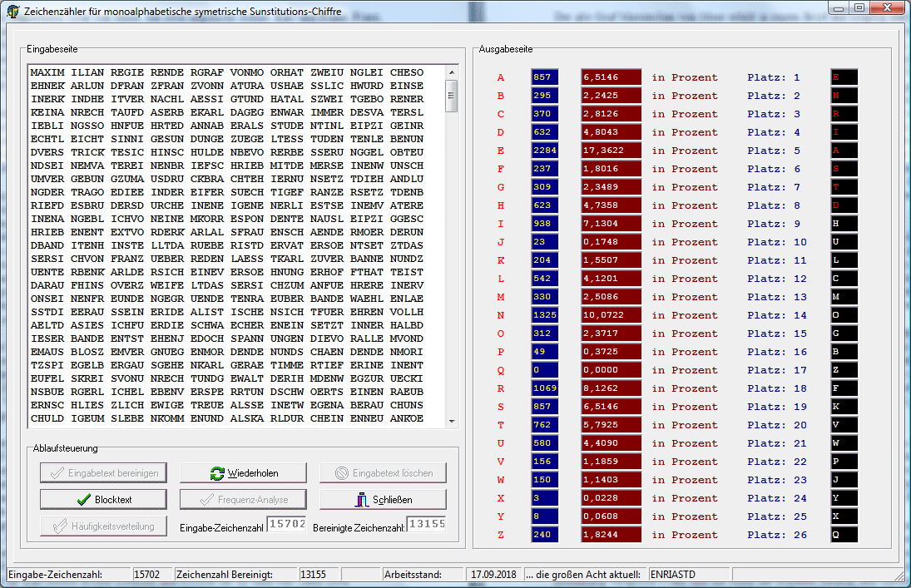911x588 pixels.
Task: Click the input text scrollbar down arrow
Action: tap(452, 422)
